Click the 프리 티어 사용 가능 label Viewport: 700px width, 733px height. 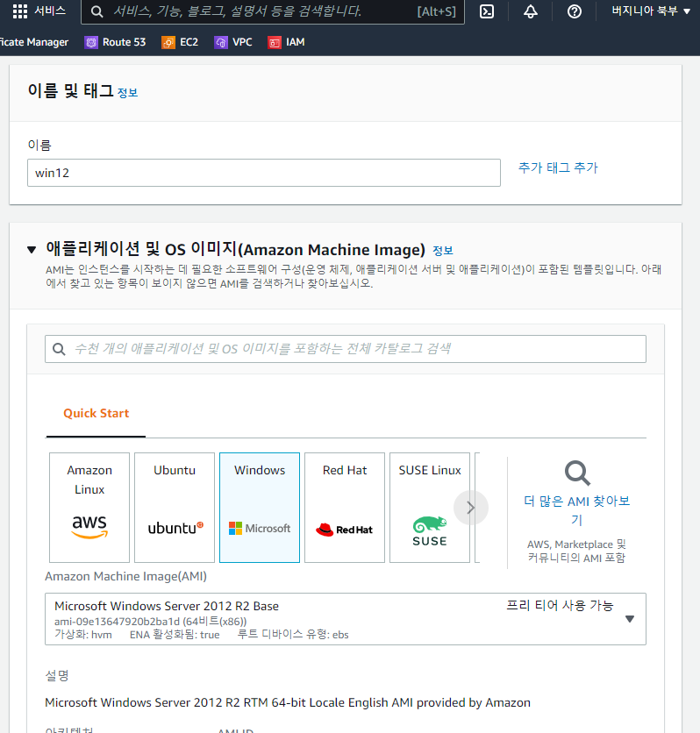(x=560, y=605)
